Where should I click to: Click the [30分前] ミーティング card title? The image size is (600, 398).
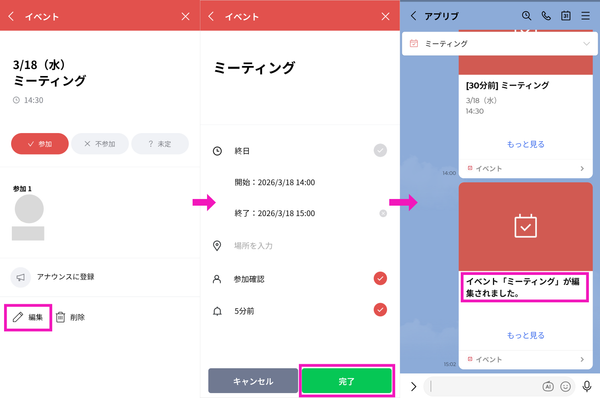(x=507, y=85)
